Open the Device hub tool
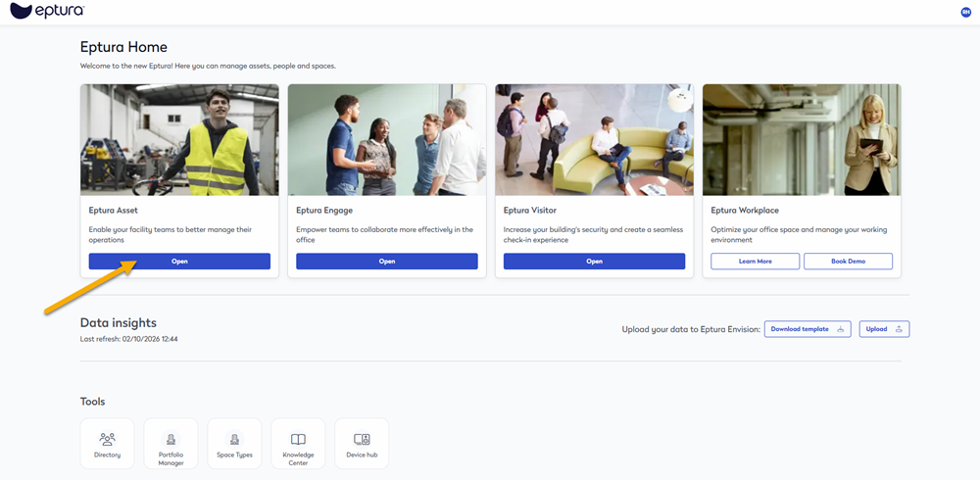Viewport: 980px width, 480px height. (x=362, y=444)
